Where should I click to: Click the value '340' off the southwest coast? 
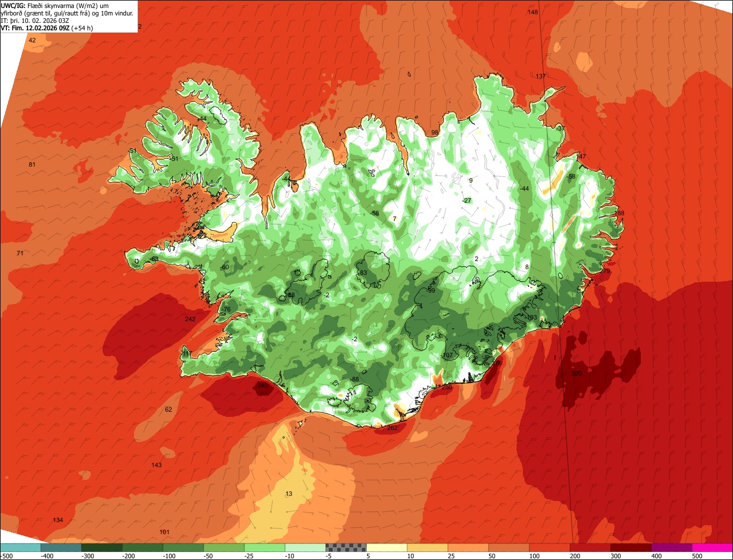[x=262, y=385]
